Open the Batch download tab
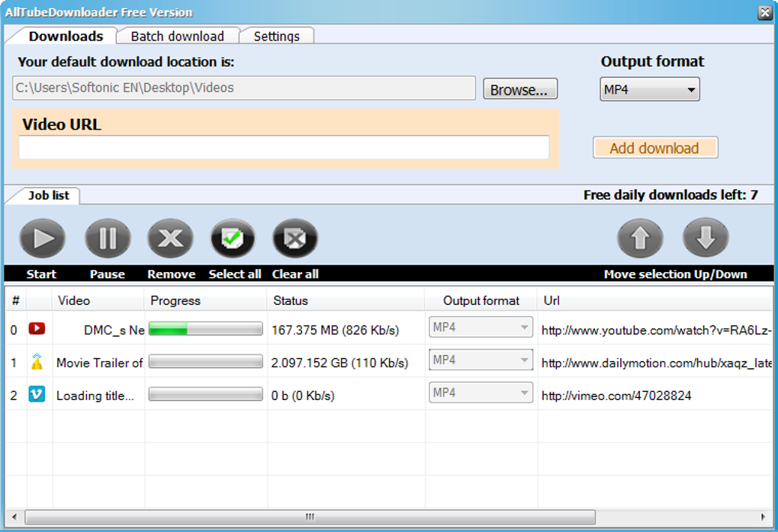This screenshot has width=778, height=532. (178, 36)
